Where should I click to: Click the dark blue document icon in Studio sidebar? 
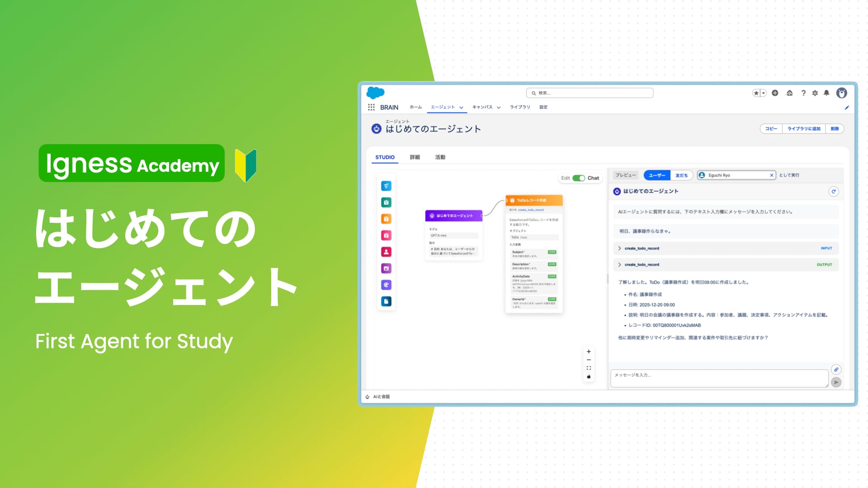386,301
